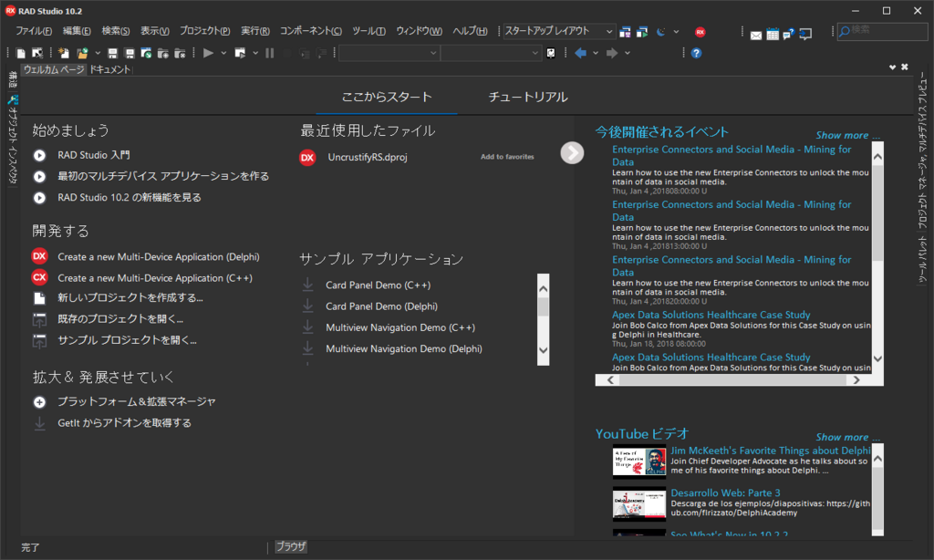Open the 編集(E) menu
Image resolution: width=934 pixels, height=560 pixels.
(x=77, y=31)
